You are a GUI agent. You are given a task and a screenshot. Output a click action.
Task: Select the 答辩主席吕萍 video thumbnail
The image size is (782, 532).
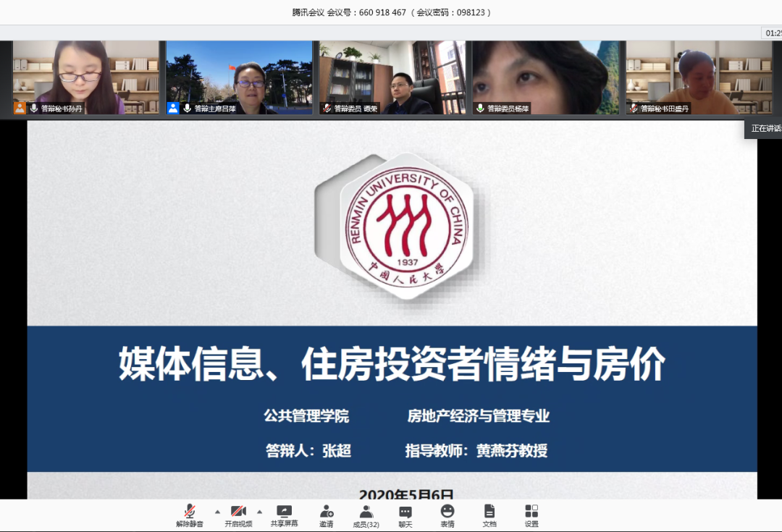[240, 77]
